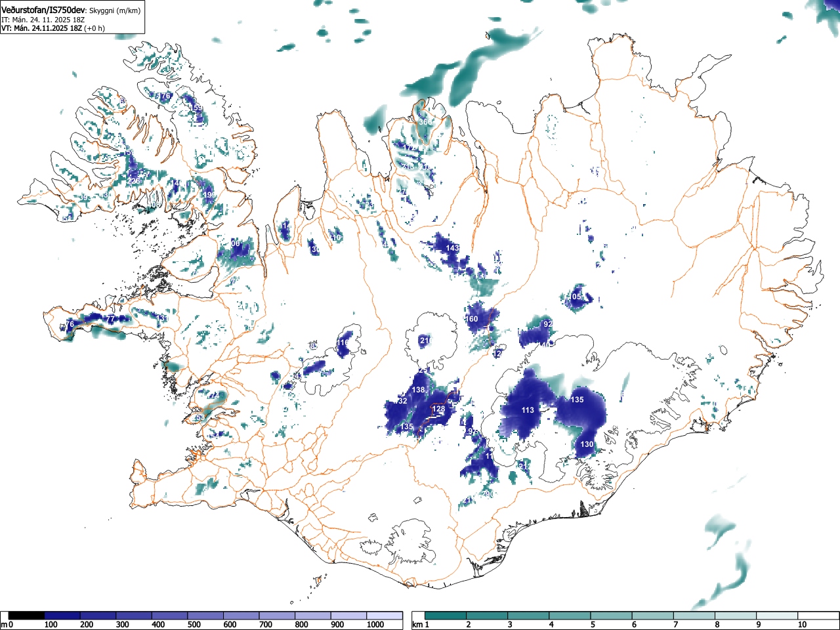Screen dimensions: 840x630
Task: Click the '128' visibility value on map
Action: pyautogui.click(x=438, y=409)
